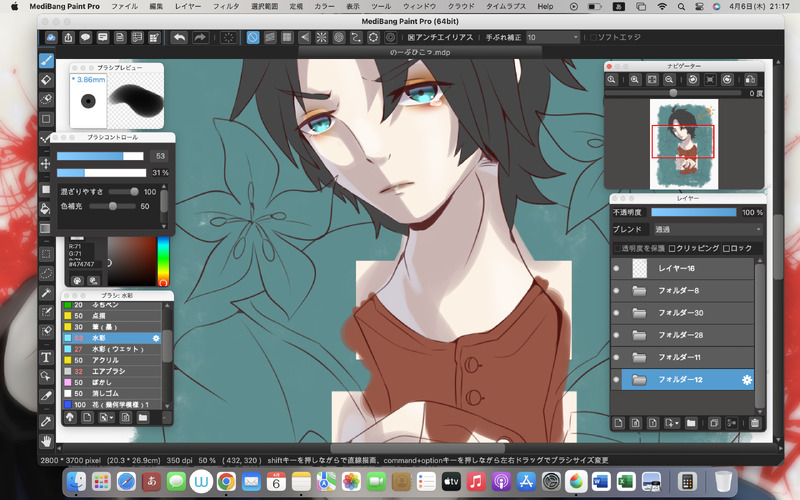Open the ブレンド mode dropdown
The height and width of the screenshot is (500, 800).
(708, 230)
